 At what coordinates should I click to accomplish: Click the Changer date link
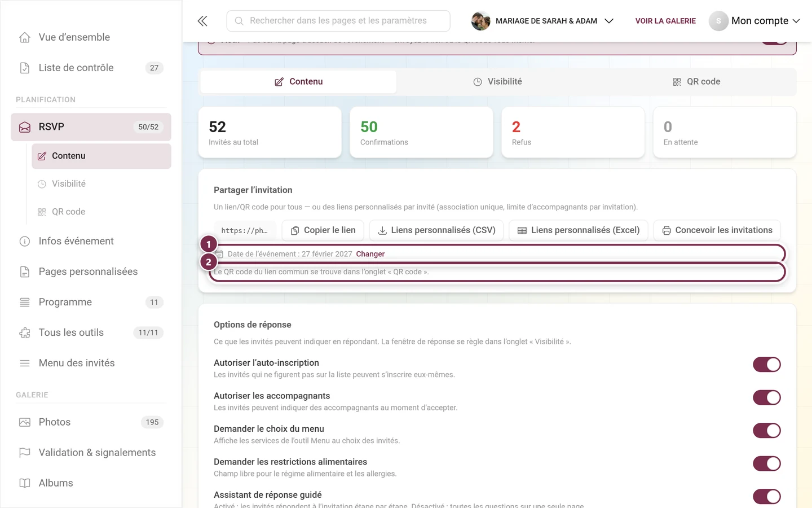(x=370, y=254)
